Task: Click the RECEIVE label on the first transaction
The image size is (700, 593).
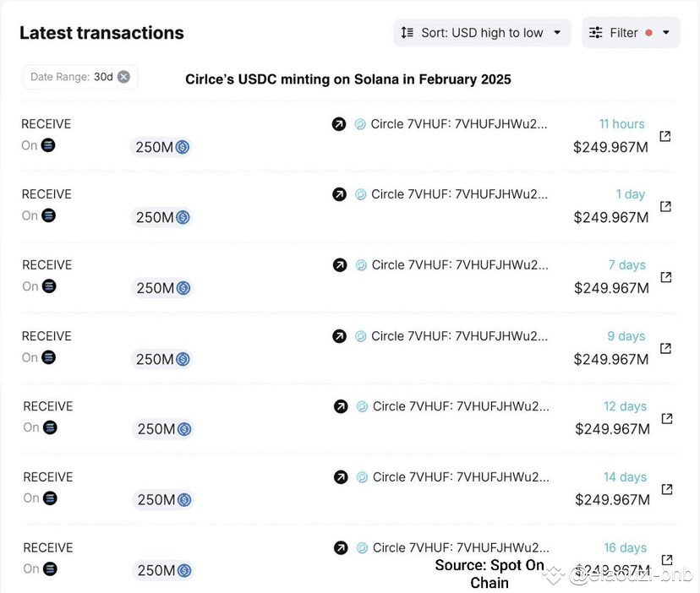Action: click(46, 123)
